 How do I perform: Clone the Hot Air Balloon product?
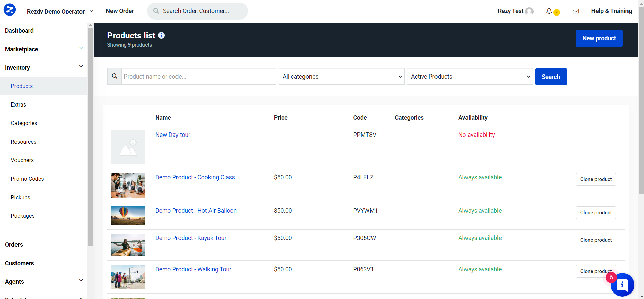pos(595,213)
